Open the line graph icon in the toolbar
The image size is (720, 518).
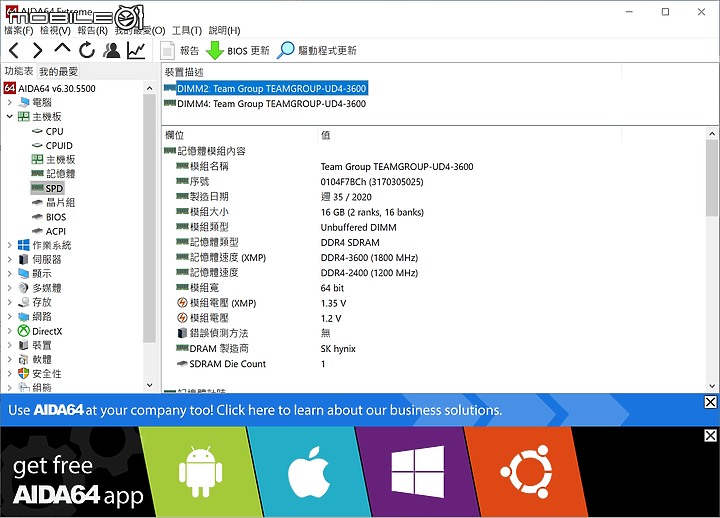tap(136, 50)
